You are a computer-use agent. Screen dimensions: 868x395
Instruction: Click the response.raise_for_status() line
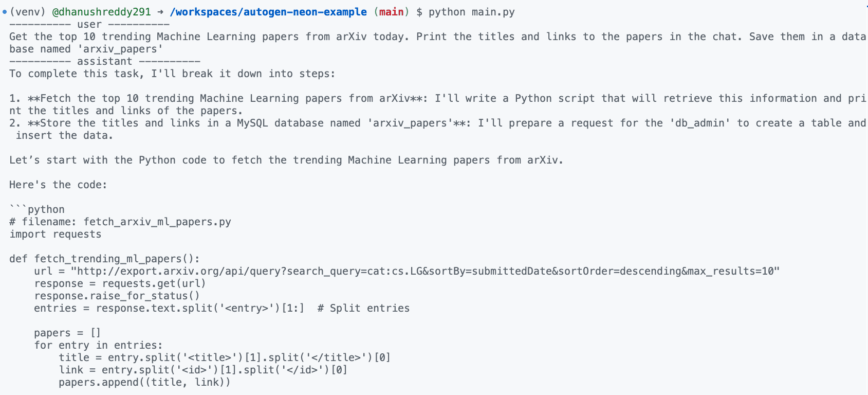[117, 296]
